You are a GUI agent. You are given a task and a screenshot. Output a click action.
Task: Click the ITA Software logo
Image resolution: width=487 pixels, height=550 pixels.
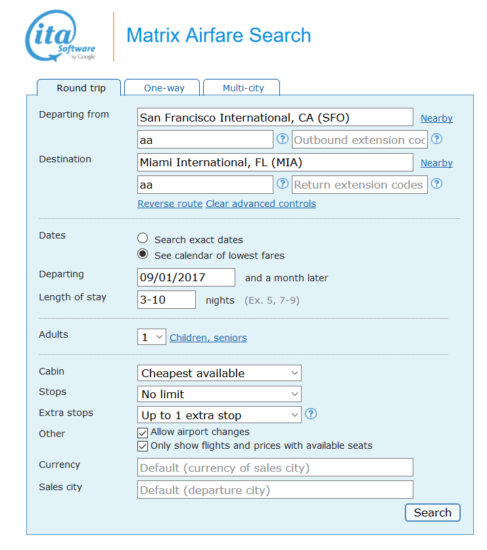coord(60,36)
